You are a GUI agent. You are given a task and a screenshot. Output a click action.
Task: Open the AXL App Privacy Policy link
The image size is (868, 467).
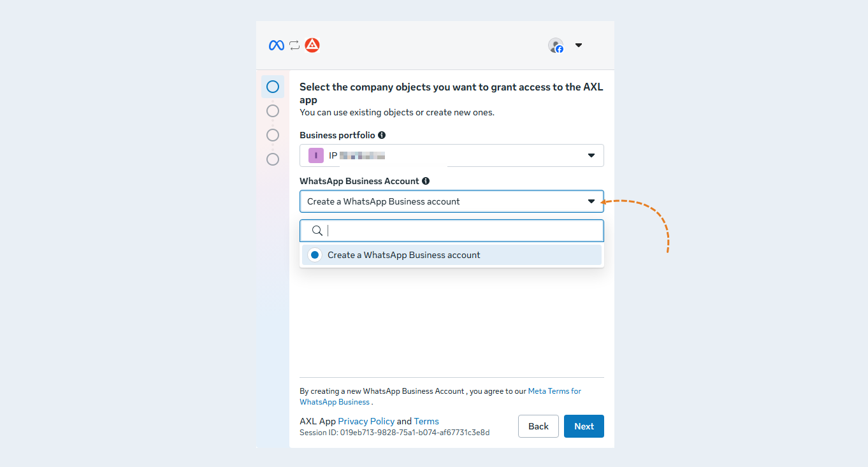[x=366, y=421]
